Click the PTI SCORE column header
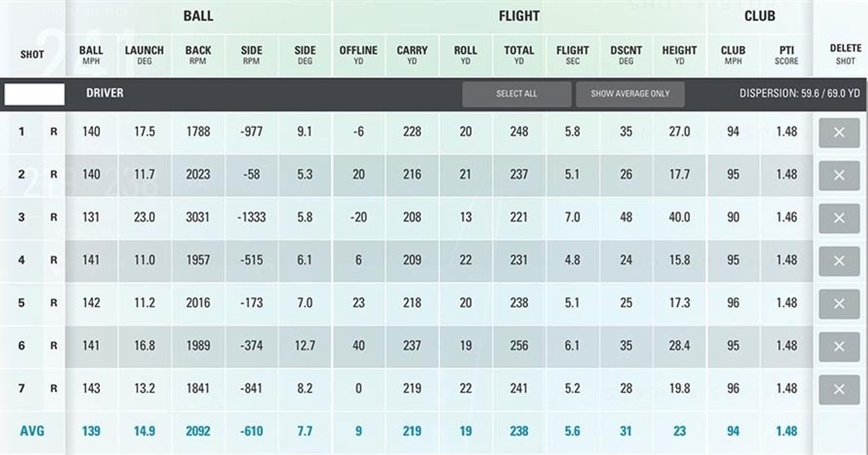868x455 pixels. [785, 55]
